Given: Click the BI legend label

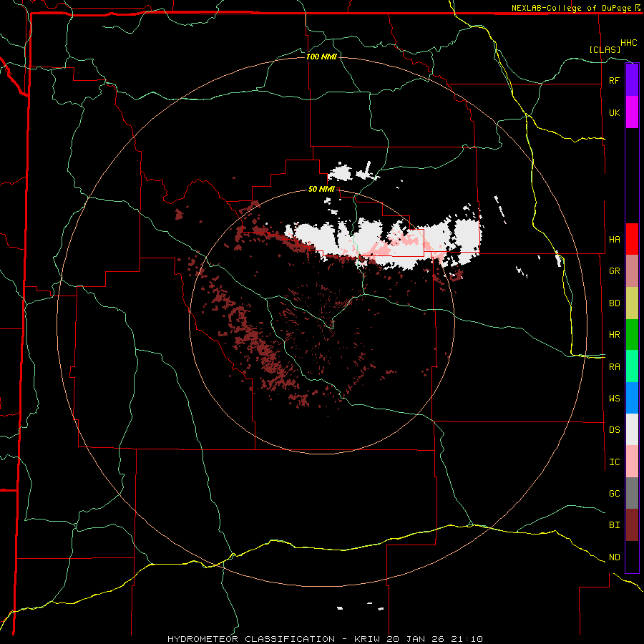Looking at the screenshot, I should coord(614,525).
